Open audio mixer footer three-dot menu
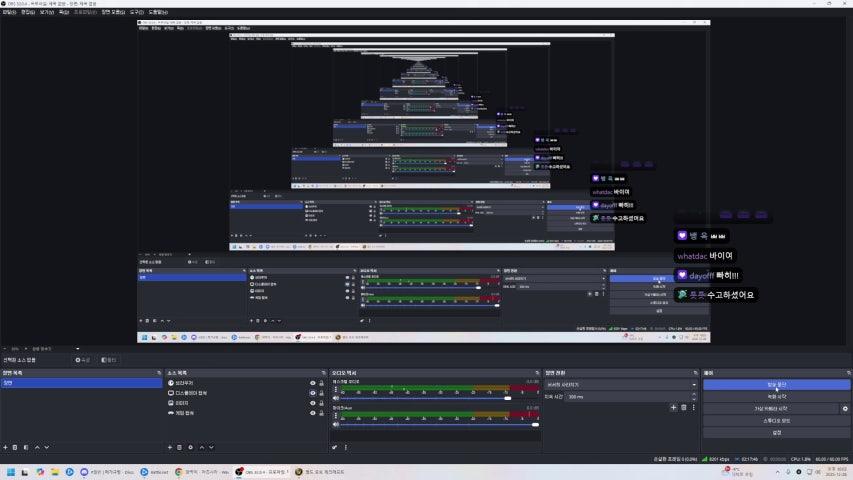This screenshot has height=480, width=853. pos(345,447)
